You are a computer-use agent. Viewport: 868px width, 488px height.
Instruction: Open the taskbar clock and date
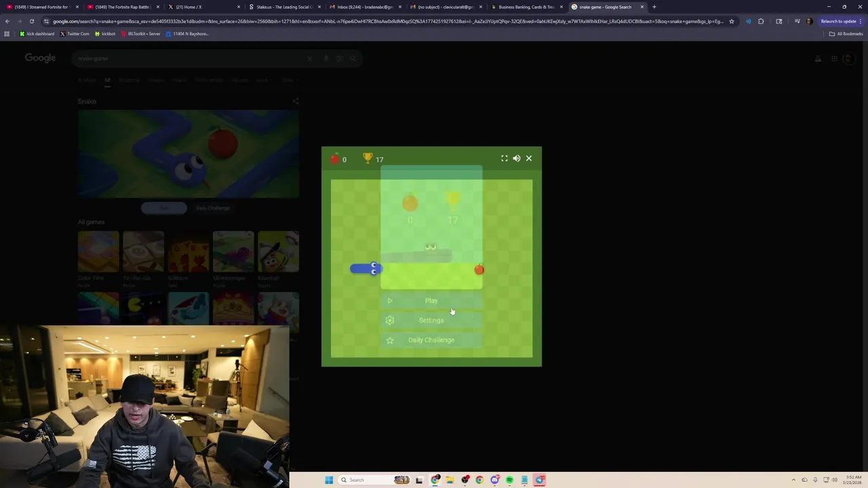pyautogui.click(x=852, y=480)
